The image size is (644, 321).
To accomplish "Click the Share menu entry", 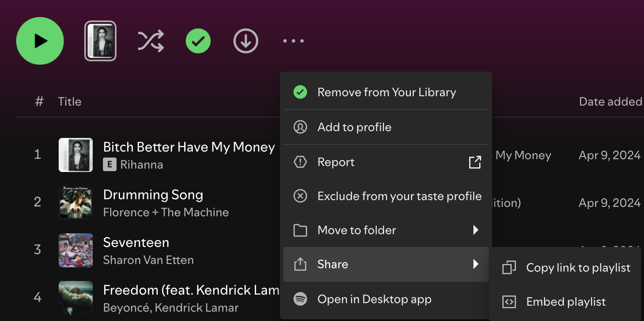I will [386, 264].
